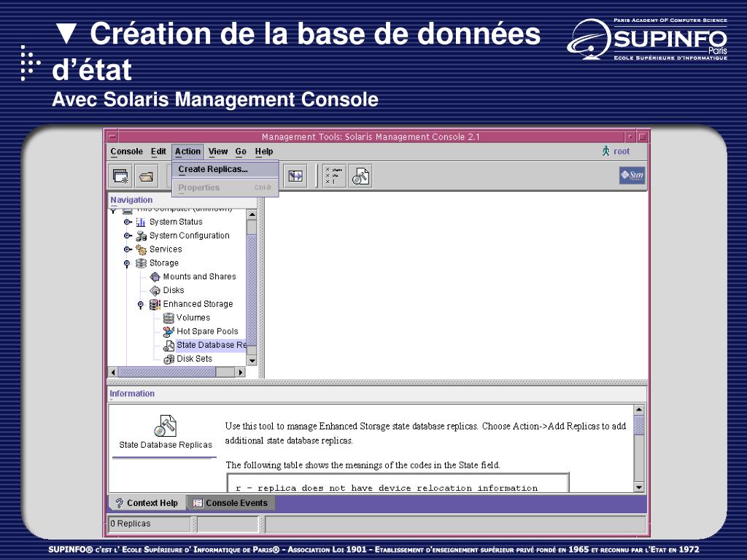Screen dimensions: 747x560
Task: Open the Edit menu
Action: tap(158, 152)
